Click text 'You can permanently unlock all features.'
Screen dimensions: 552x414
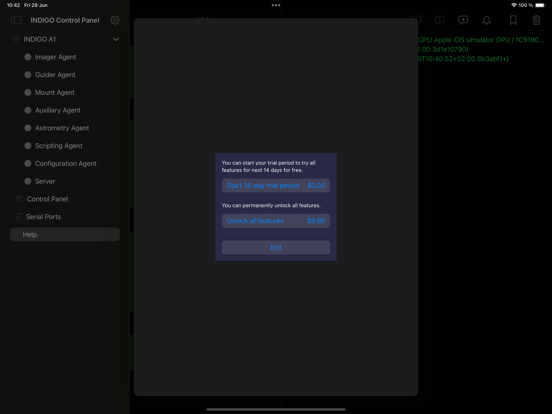271,205
